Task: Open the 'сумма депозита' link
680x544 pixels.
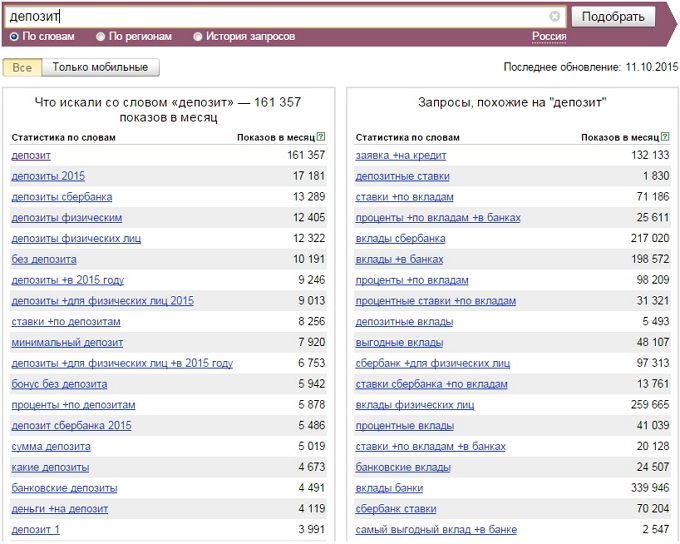Action: point(51,446)
